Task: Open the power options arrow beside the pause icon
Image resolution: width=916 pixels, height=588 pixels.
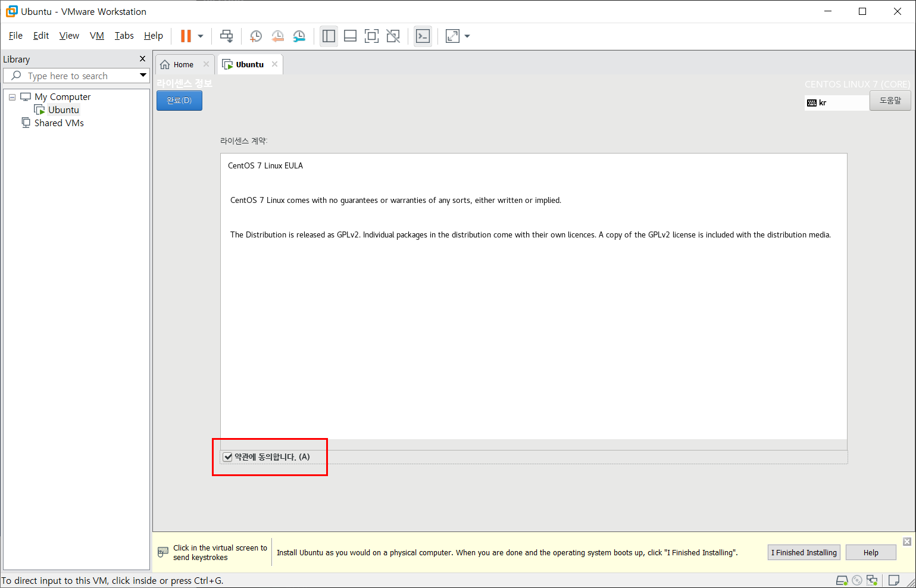Action: pyautogui.click(x=201, y=36)
